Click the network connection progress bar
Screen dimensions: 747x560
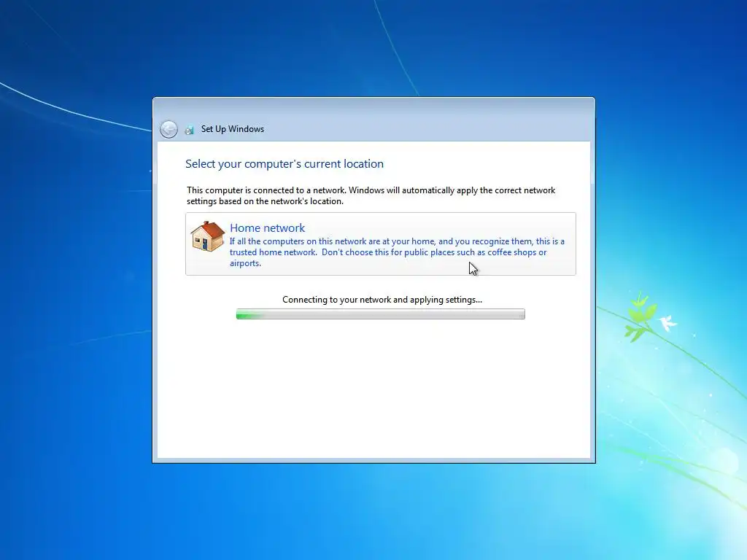381,314
